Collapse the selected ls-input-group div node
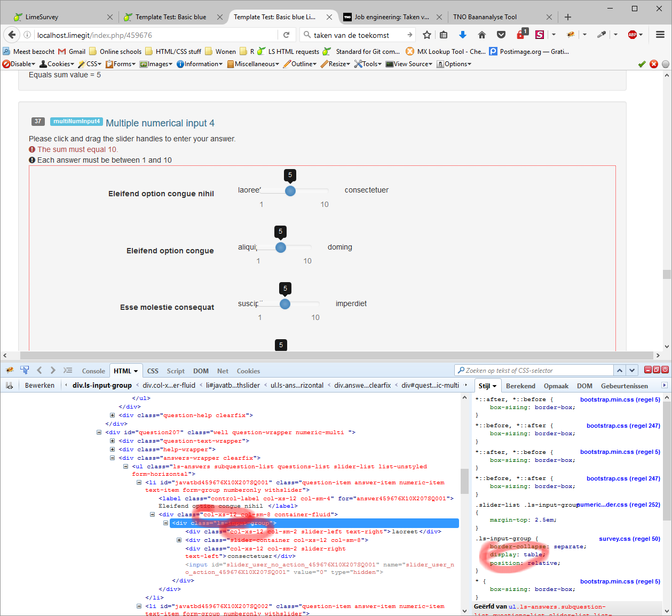This screenshot has height=616, width=672. pyautogui.click(x=166, y=523)
